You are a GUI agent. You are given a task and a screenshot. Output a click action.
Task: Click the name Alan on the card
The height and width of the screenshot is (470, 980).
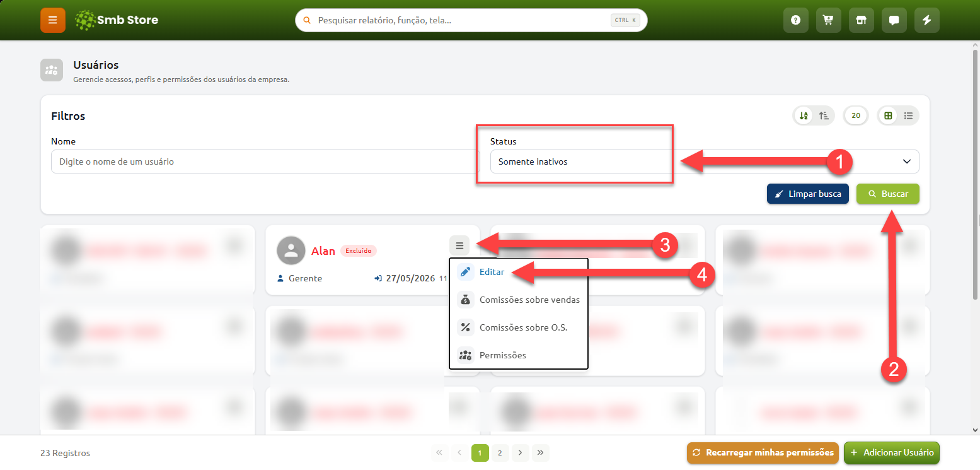coord(323,251)
